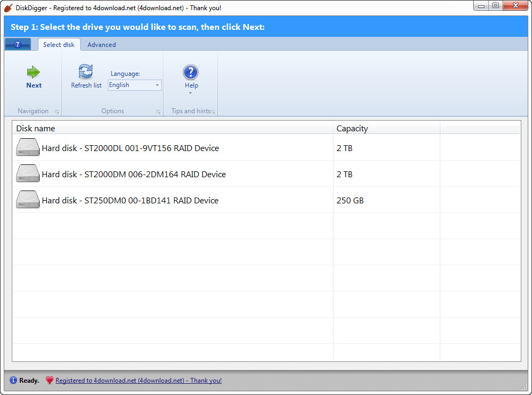Click the Ready status text
Screen dimensions: 532x395
click(29, 381)
